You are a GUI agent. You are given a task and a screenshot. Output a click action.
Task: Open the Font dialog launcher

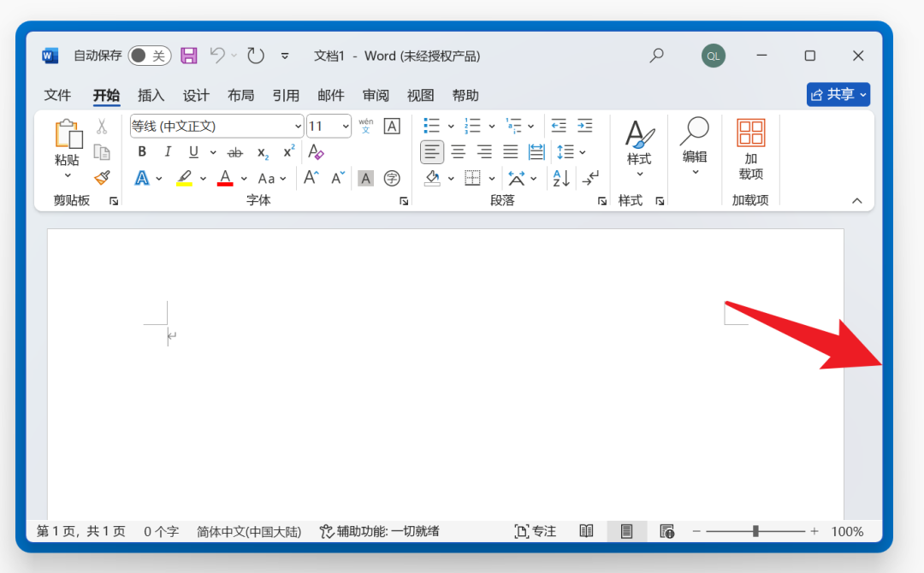[404, 201]
